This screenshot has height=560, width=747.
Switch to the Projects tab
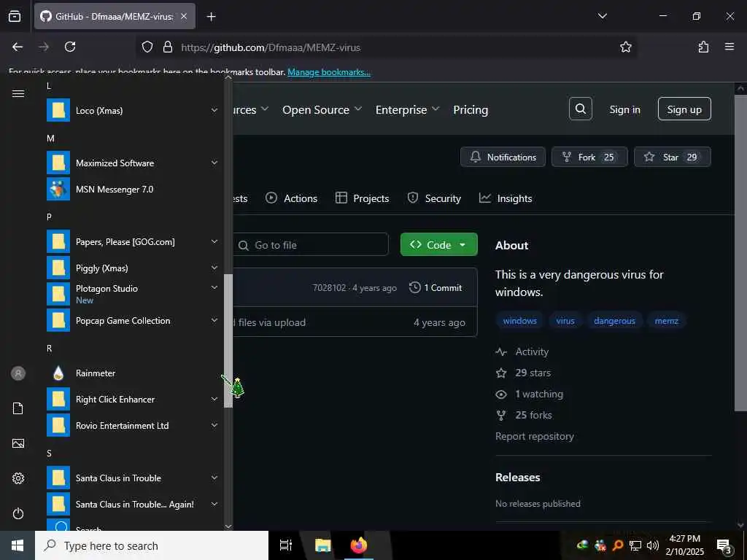(x=362, y=198)
